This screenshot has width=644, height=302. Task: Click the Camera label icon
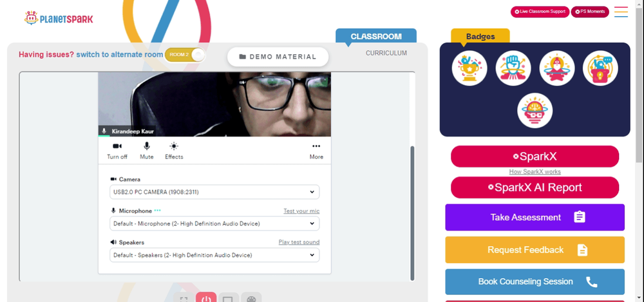click(113, 179)
